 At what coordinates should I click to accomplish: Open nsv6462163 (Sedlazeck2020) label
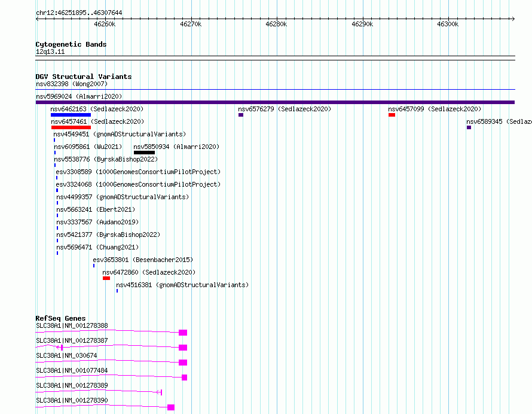[x=97, y=109]
